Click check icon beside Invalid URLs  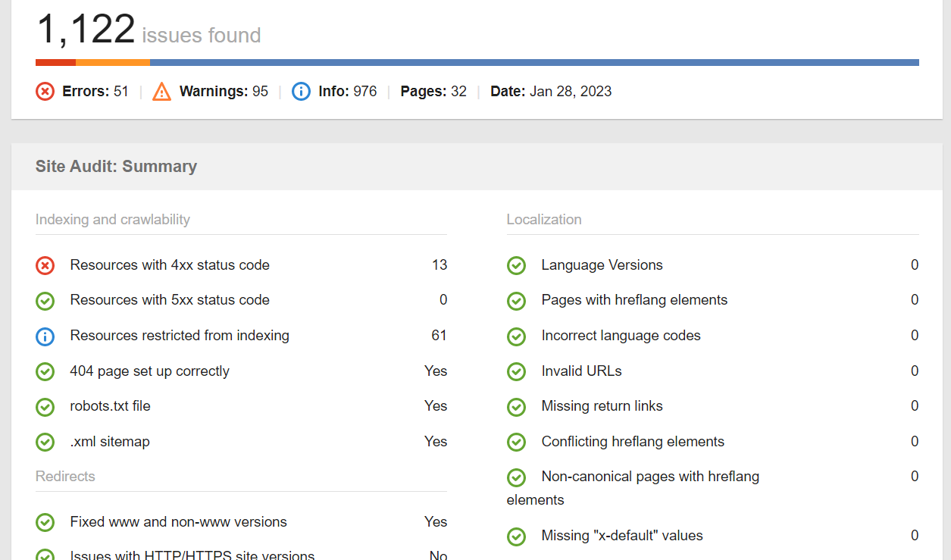517,371
